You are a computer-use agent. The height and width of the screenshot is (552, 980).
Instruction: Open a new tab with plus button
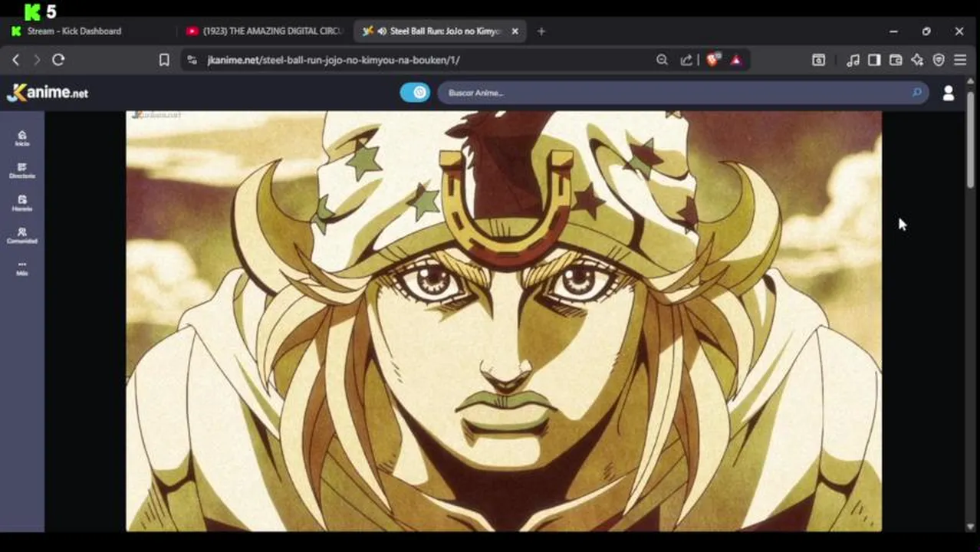coord(541,31)
